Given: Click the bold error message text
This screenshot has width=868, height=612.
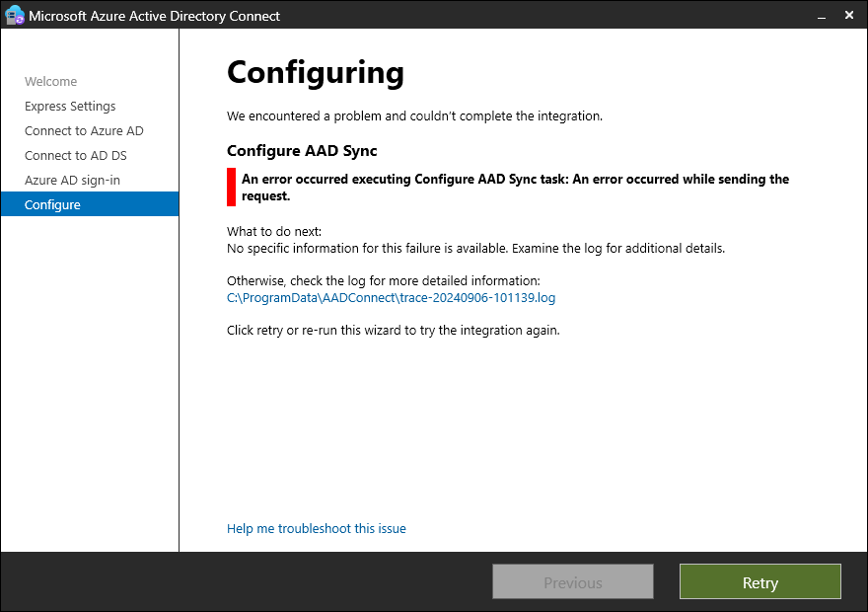Looking at the screenshot, I should pos(515,188).
